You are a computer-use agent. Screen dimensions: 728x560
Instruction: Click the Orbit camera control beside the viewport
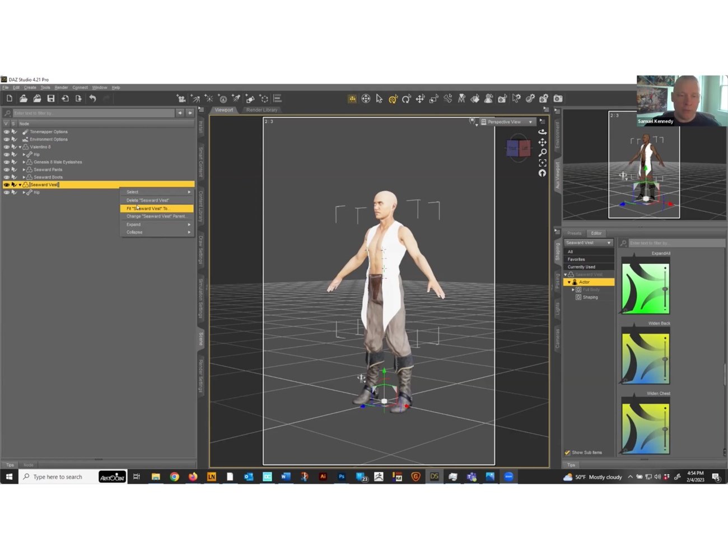tap(542, 132)
